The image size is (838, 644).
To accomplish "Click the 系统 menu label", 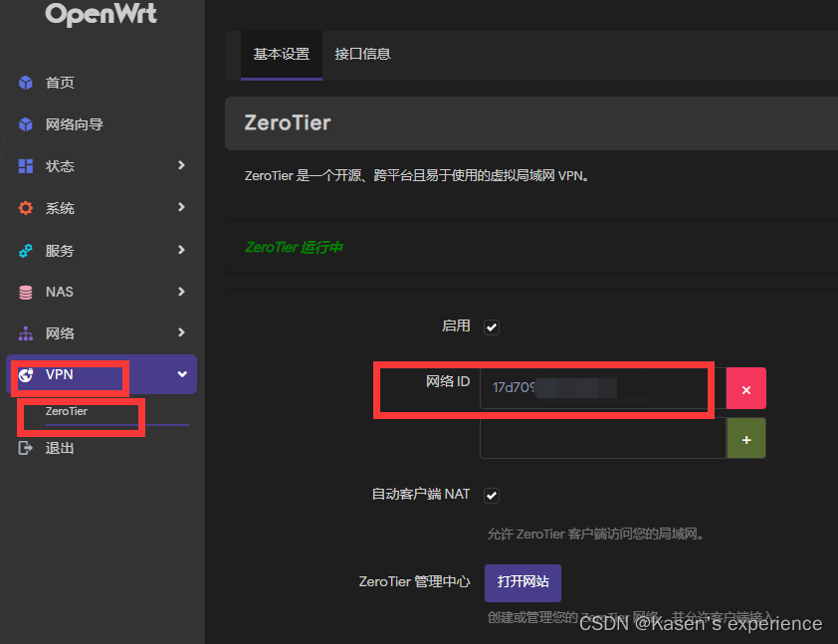I will pos(60,208).
